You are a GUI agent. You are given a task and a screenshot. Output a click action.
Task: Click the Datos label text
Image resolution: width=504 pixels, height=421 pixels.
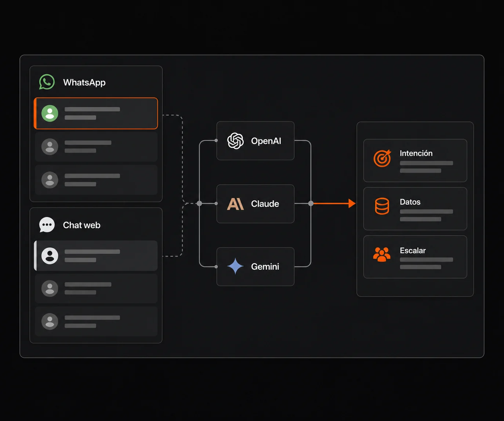point(410,202)
